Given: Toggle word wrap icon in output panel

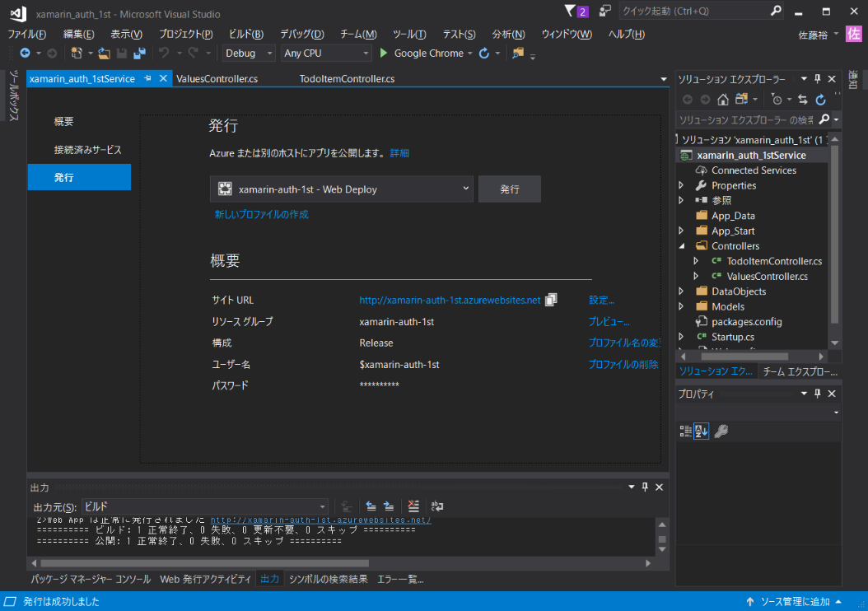Looking at the screenshot, I should pyautogui.click(x=437, y=506).
